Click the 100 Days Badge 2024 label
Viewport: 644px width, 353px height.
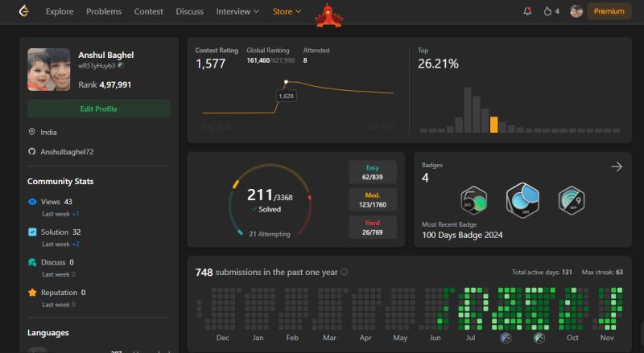point(462,235)
